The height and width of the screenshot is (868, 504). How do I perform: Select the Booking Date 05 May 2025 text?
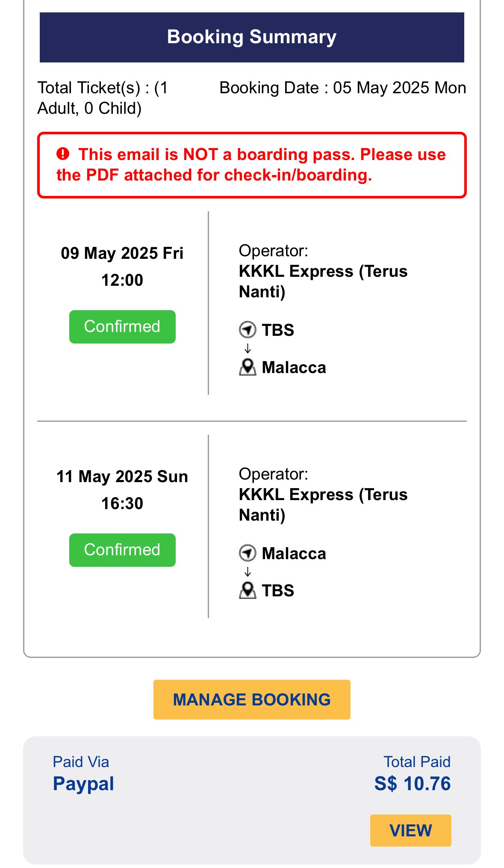[342, 88]
